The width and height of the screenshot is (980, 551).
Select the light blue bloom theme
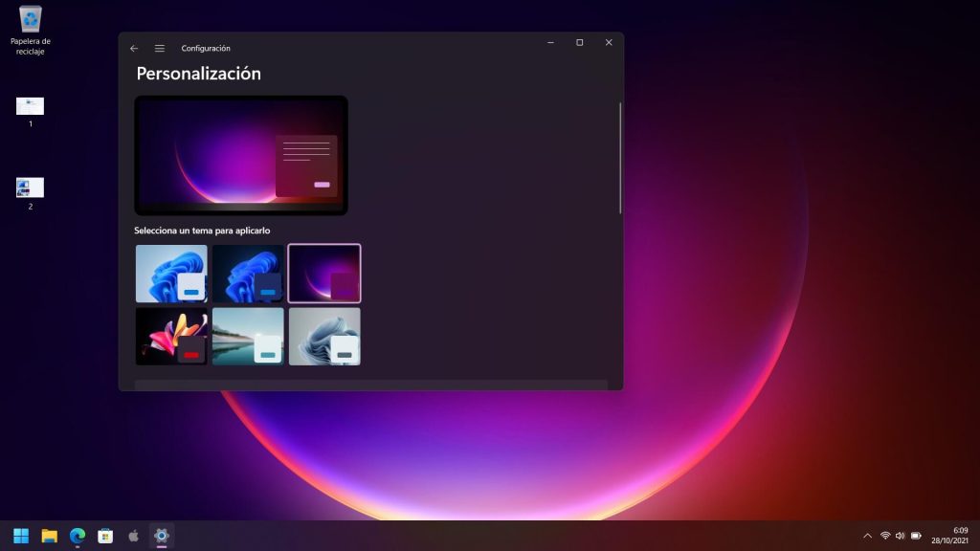pos(171,274)
